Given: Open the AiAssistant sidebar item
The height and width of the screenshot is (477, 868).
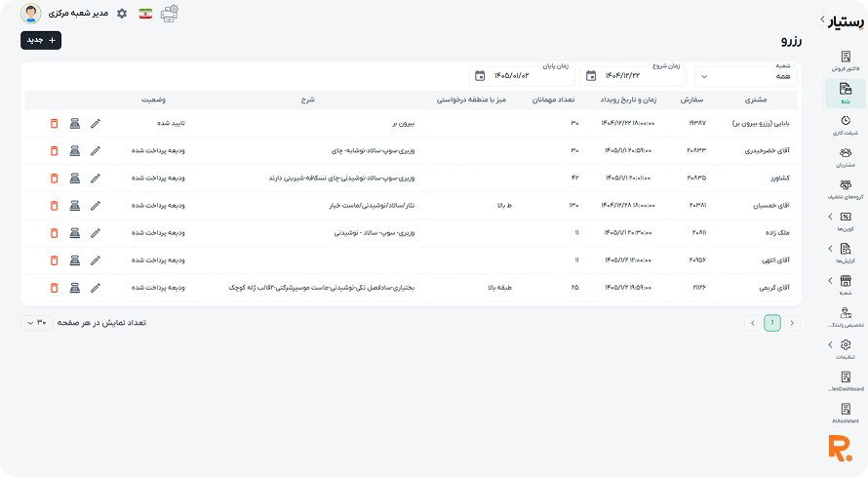Looking at the screenshot, I should pyautogui.click(x=846, y=414).
